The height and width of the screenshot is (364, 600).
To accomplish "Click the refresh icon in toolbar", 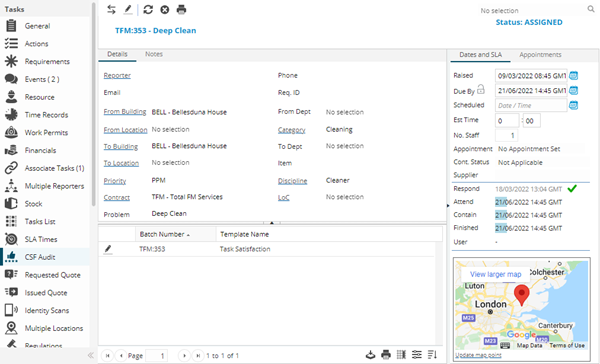I will tap(148, 10).
